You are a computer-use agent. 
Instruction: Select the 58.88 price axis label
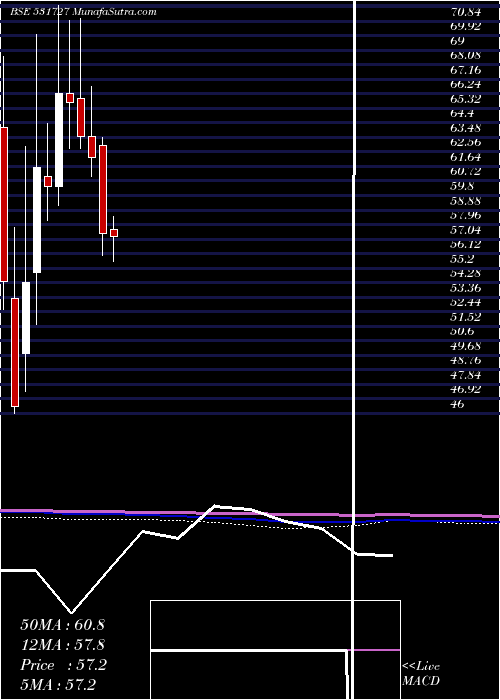click(466, 200)
